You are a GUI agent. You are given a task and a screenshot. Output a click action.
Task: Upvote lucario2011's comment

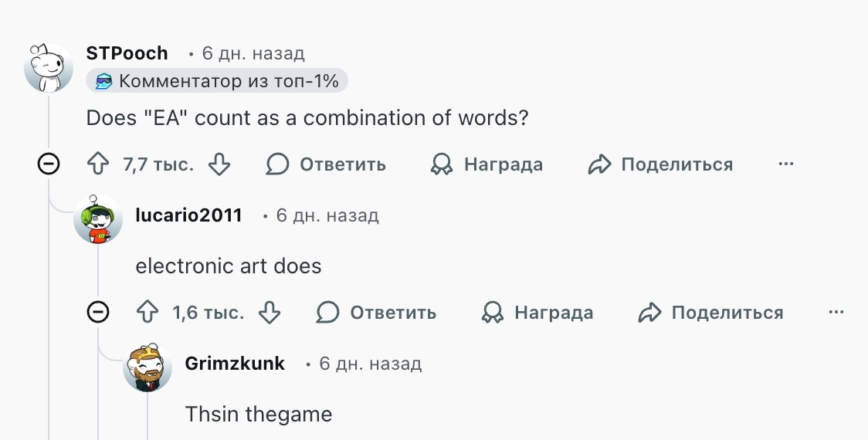(x=147, y=313)
